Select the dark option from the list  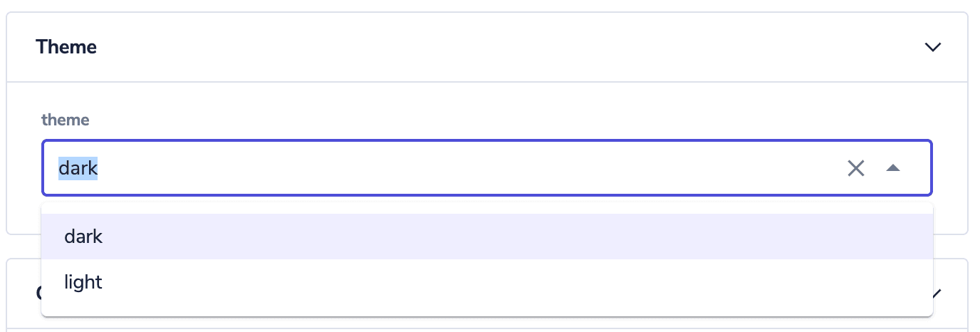tap(84, 237)
